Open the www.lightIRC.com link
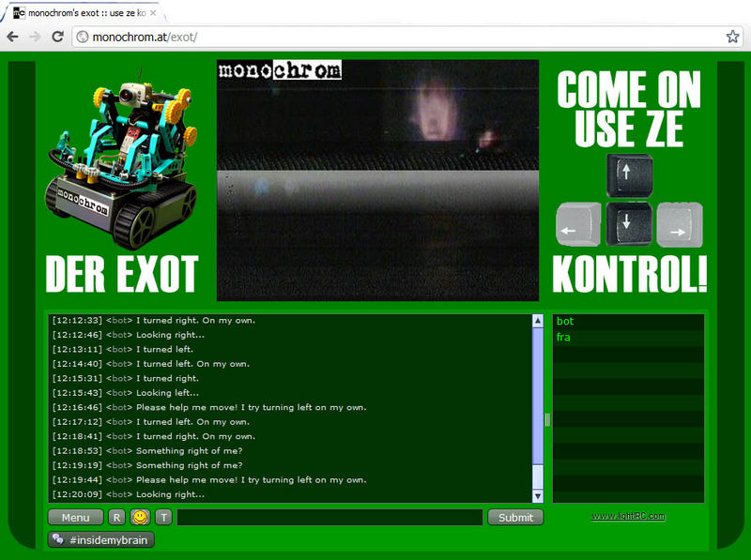Screen dimensions: 751x560 628,516
